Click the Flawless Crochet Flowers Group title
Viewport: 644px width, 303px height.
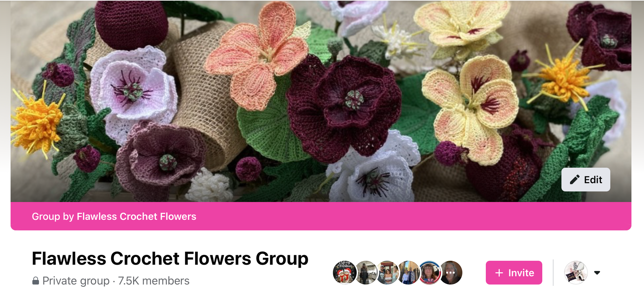pyautogui.click(x=170, y=258)
